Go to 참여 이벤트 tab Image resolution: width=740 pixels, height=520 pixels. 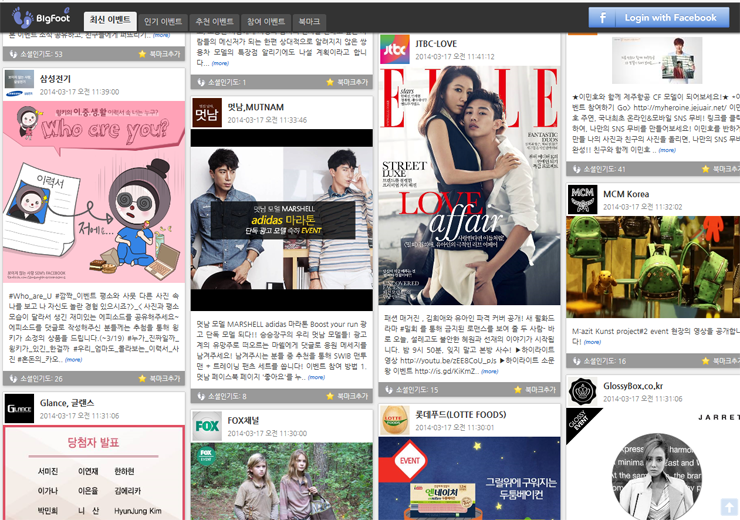point(266,22)
